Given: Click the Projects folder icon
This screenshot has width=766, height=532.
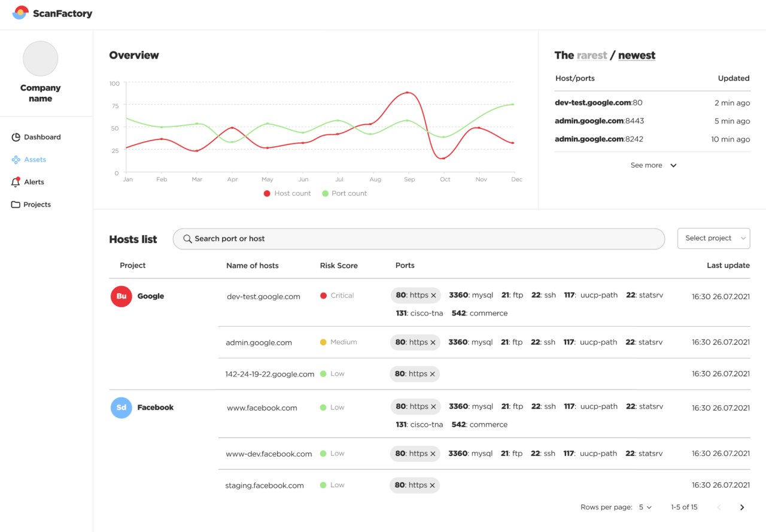Looking at the screenshot, I should point(16,205).
